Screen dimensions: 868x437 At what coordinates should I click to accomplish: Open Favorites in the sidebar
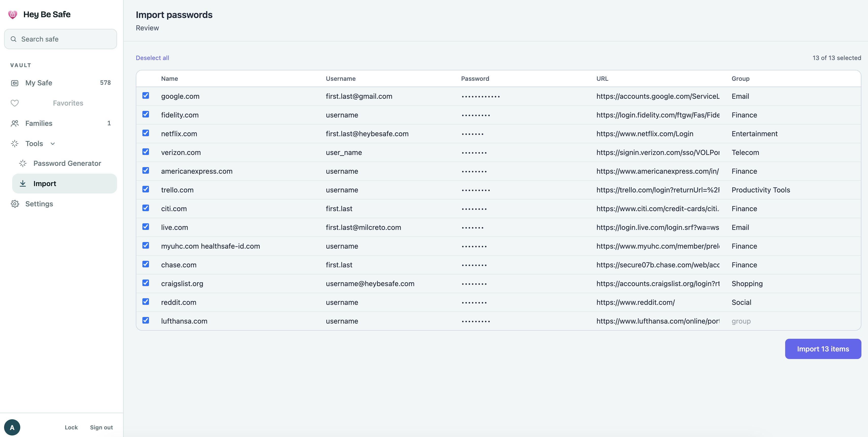61,103
